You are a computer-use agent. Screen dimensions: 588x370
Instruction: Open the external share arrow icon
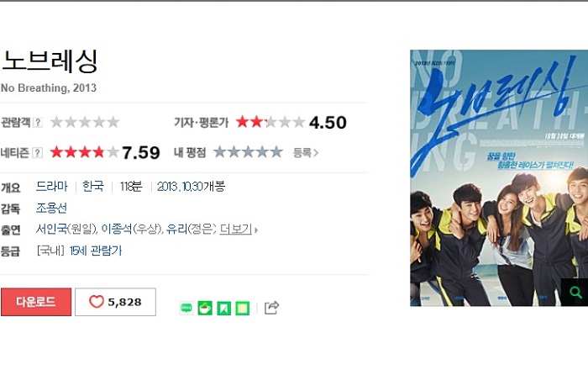pos(271,308)
